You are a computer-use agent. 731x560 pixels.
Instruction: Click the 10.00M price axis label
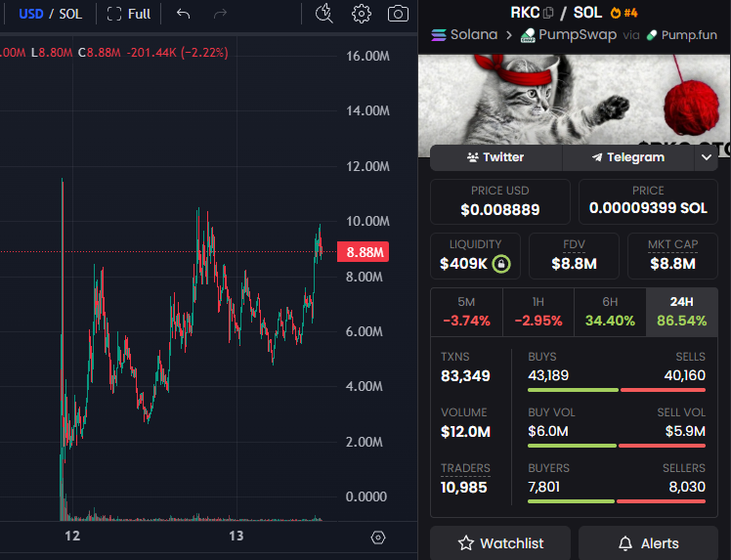click(x=367, y=222)
